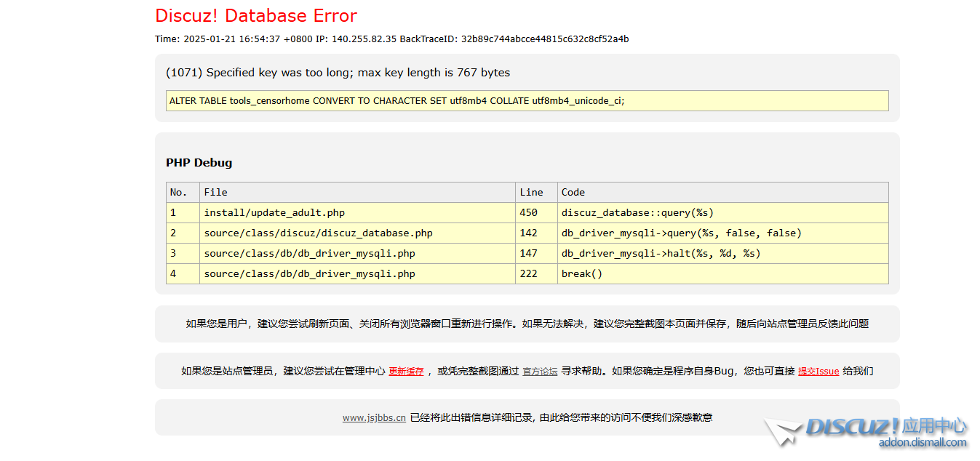
Task: Click the db_driver_mysqli->query(%s, false, false) cell
Action: (x=723, y=233)
